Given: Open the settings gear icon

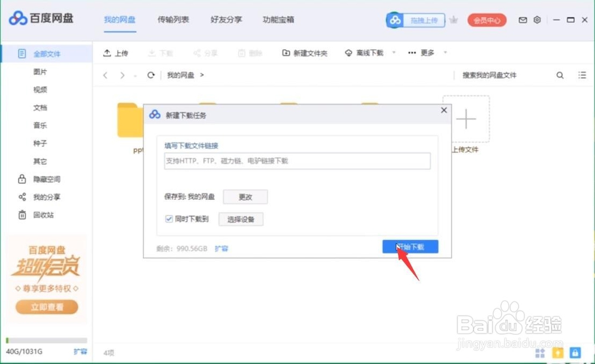Looking at the screenshot, I should (537, 20).
